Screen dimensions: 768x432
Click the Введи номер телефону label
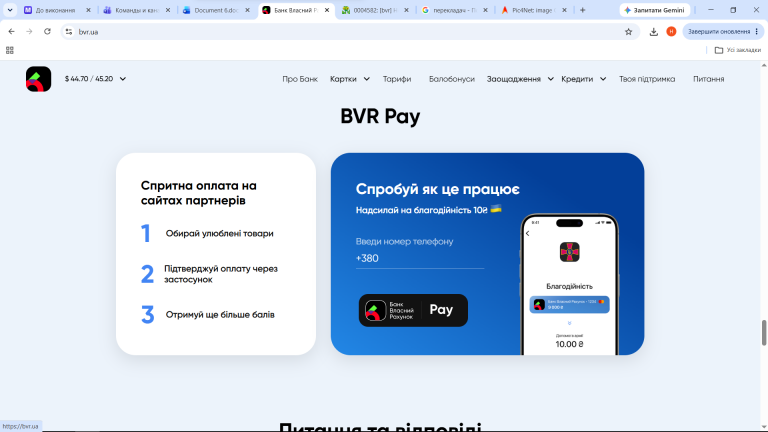tap(404, 241)
